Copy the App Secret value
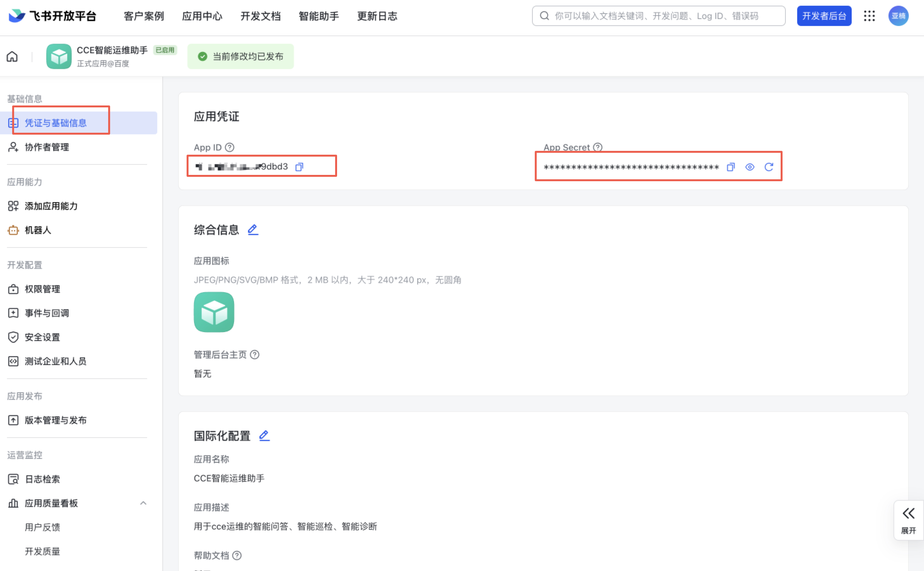 click(731, 167)
